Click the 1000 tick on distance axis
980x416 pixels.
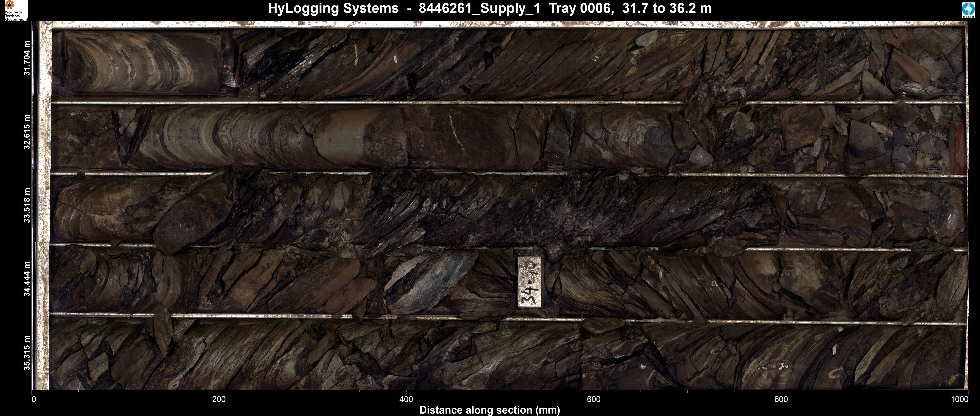(960, 399)
